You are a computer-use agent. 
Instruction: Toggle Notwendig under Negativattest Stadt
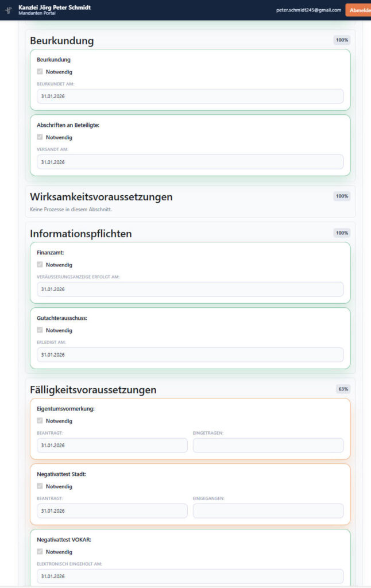pos(40,486)
